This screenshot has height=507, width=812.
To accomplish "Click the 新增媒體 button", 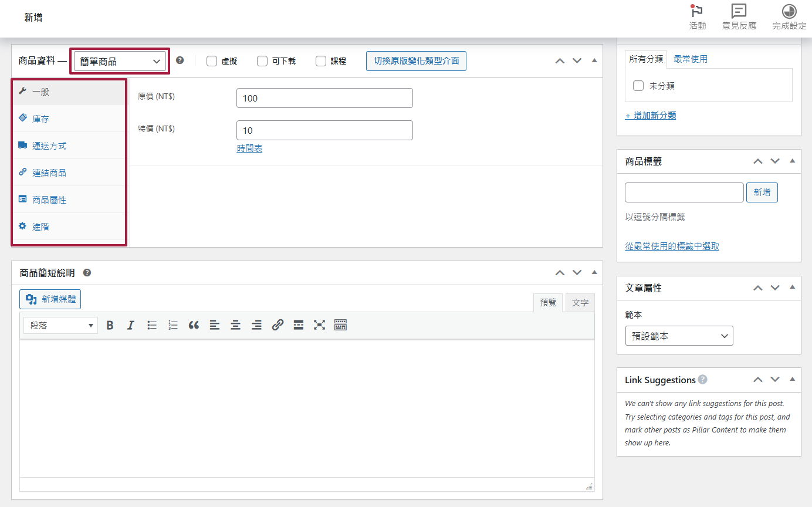I will 50,299.
